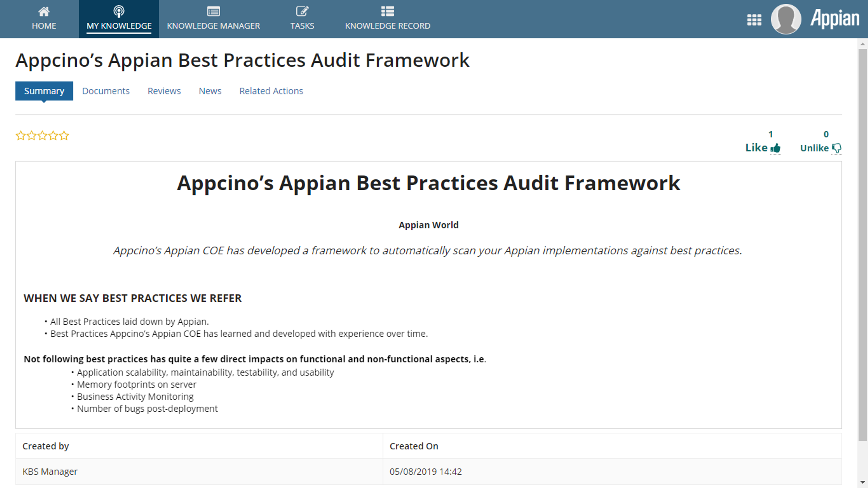The image size is (868, 488).
Task: Click the like count 1
Action: point(771,134)
